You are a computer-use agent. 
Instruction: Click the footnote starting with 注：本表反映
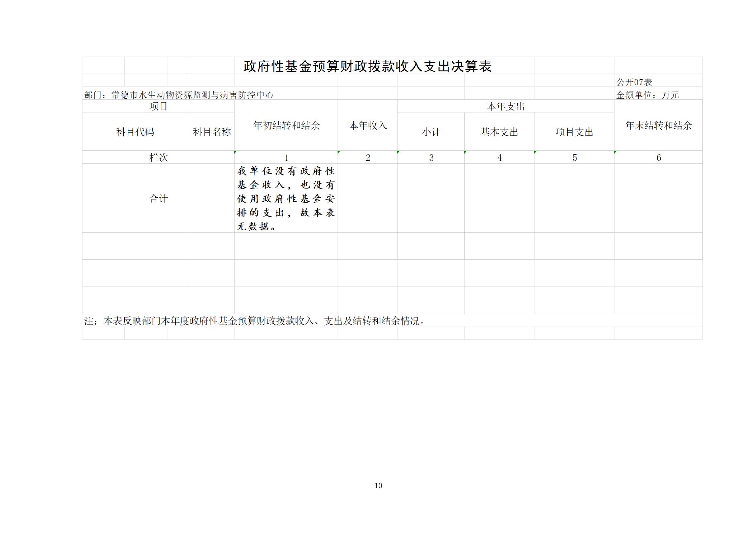(x=254, y=321)
